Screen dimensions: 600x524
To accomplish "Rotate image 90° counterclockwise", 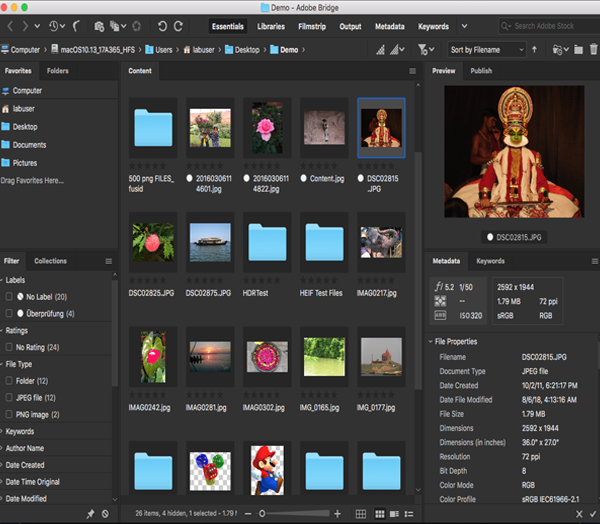I will (x=161, y=26).
